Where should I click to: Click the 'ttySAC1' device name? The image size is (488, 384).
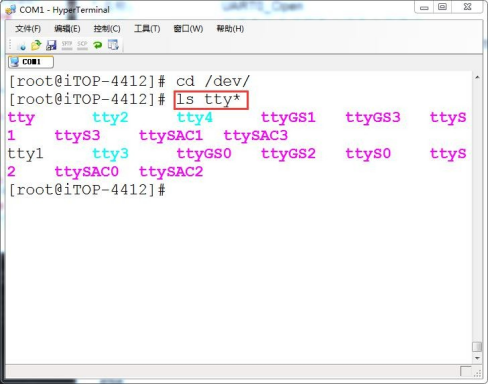[x=171, y=136]
